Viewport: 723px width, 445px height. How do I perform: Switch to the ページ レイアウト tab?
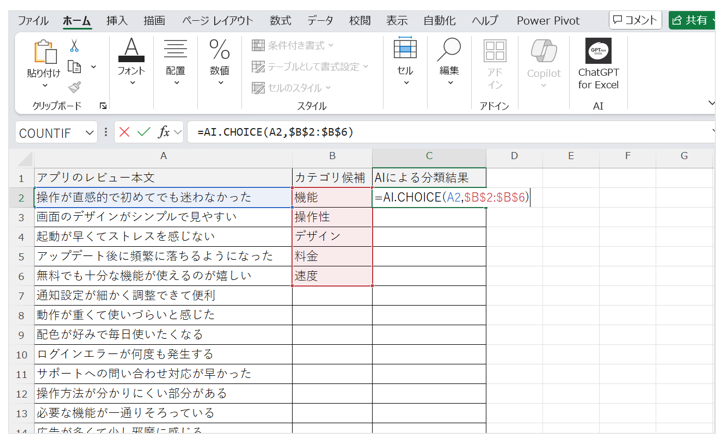point(217,21)
